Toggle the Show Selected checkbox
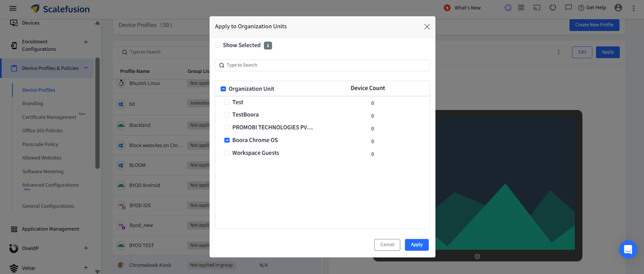The width and height of the screenshot is (644, 274). click(218, 45)
